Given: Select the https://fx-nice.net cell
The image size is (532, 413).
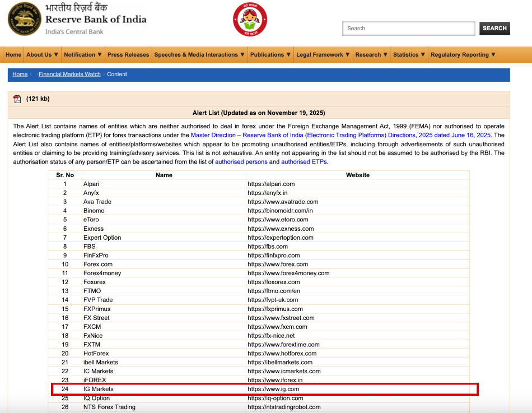Looking at the screenshot, I should coord(358,336).
